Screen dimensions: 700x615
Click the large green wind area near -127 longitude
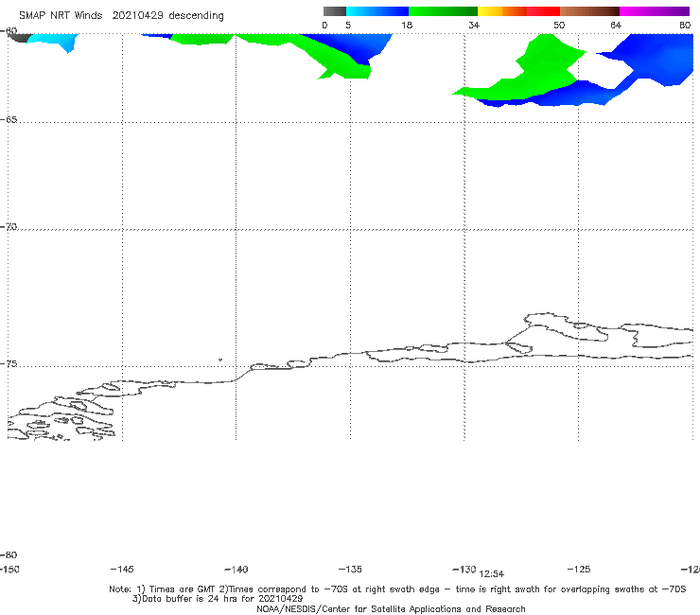[535, 72]
